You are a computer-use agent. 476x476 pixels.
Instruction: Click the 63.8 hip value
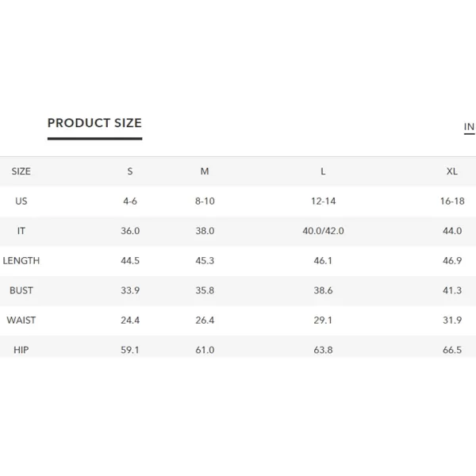coord(324,350)
